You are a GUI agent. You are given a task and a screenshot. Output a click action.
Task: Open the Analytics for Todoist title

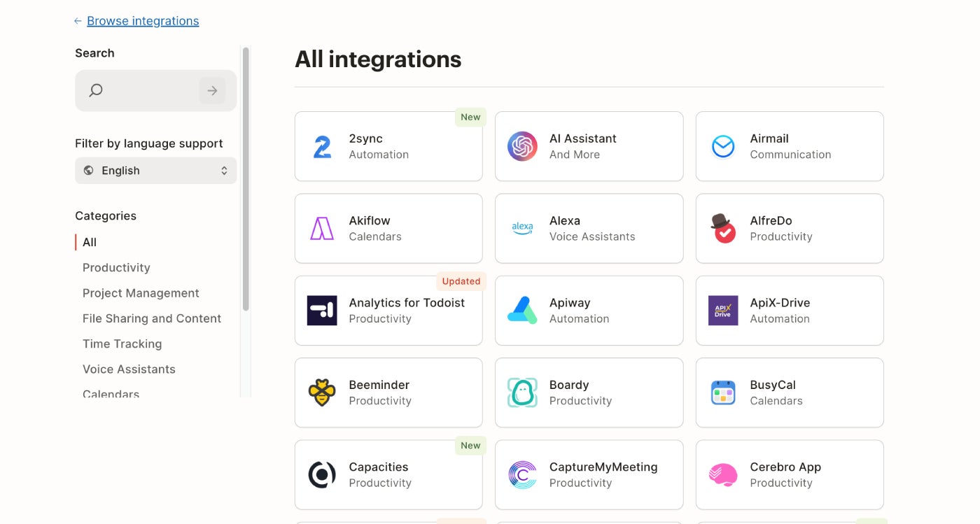pyautogui.click(x=407, y=302)
